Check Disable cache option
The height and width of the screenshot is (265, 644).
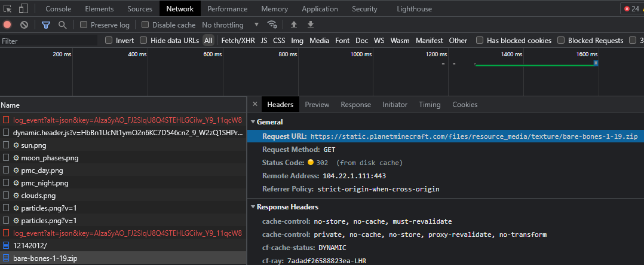point(145,25)
